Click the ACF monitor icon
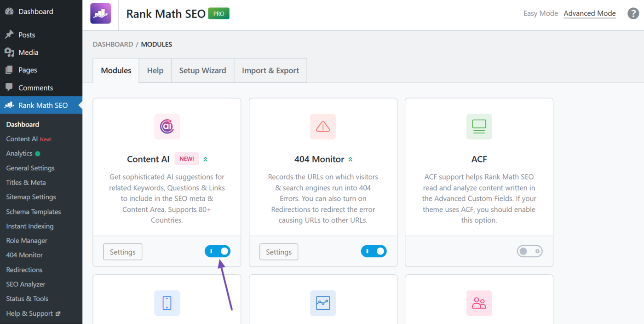The image size is (644, 324). coord(479,127)
